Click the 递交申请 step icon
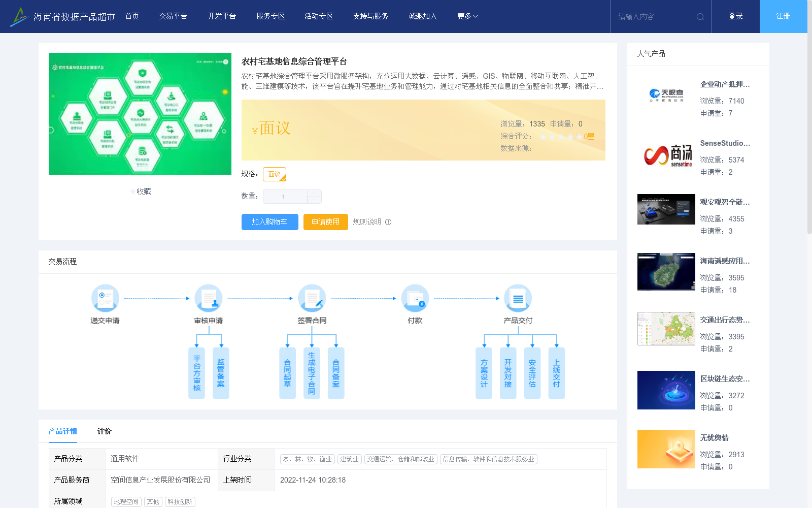The image size is (812, 508). coord(105,298)
